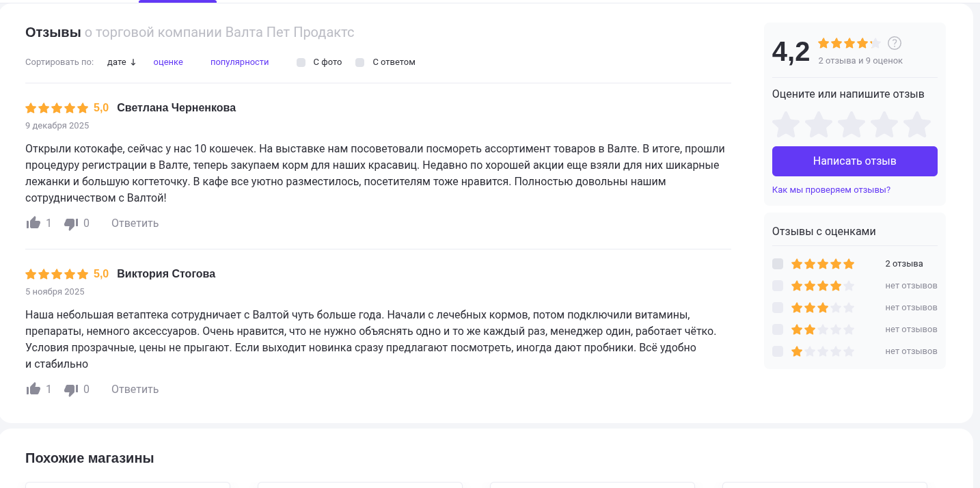Sort reviews by 'оценке'
Image resolution: width=980 pixels, height=488 pixels.
click(168, 62)
